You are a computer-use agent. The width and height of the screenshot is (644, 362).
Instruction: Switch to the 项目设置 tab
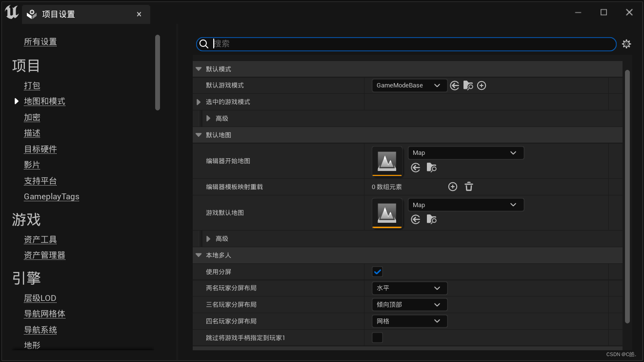pyautogui.click(x=86, y=14)
